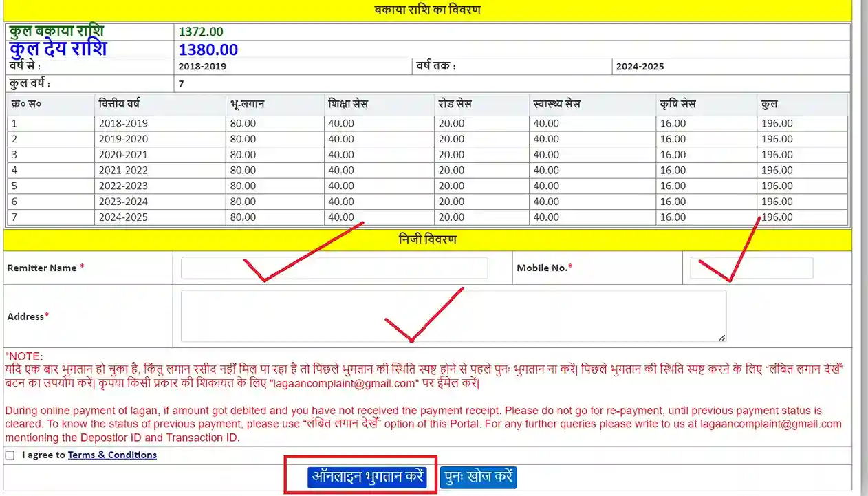This screenshot has height=496, width=868.
Task: Select the 2019-2020 financial year cell
Action: (x=123, y=139)
